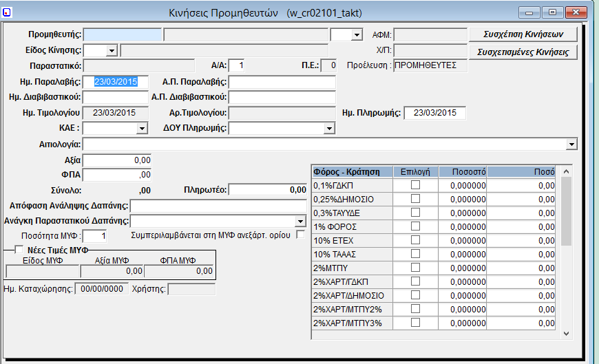Open the ΚΑΕ dropdown list

[142, 129]
